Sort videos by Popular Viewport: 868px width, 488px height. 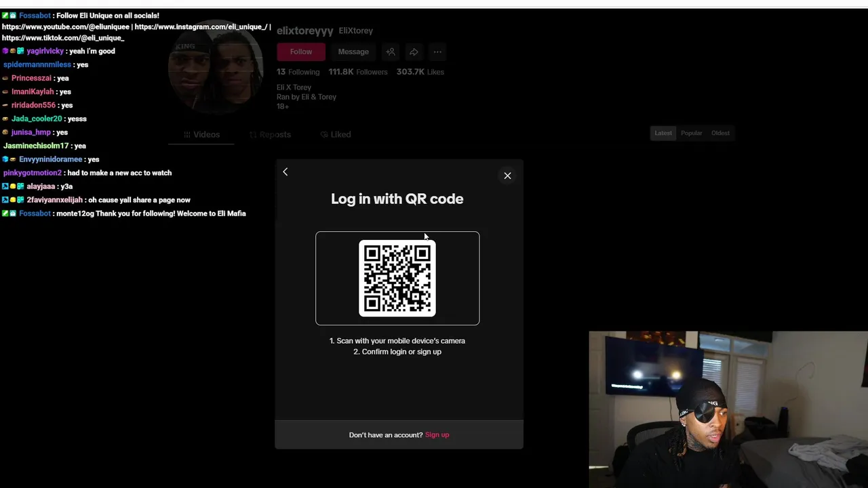click(x=691, y=133)
